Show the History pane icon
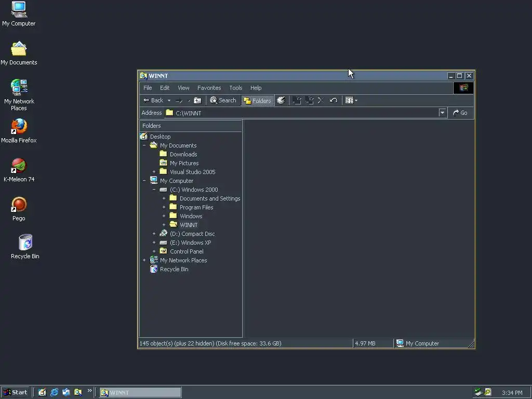 click(x=281, y=100)
